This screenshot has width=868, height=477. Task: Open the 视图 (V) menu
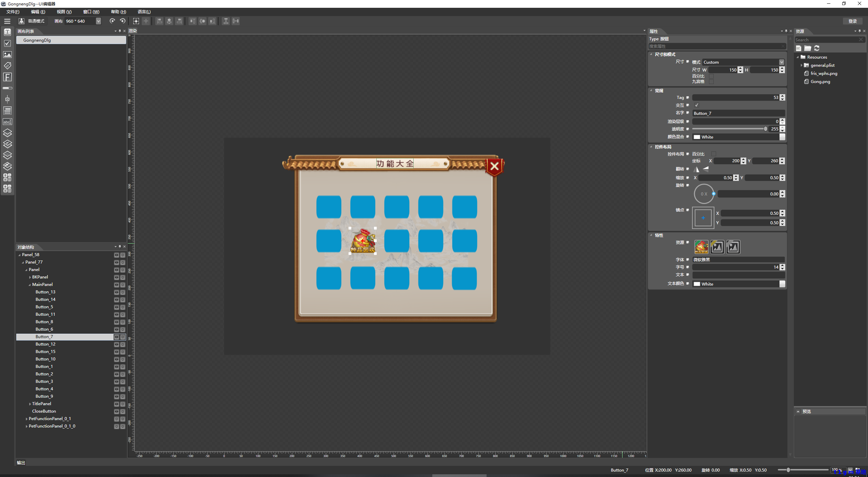[64, 12]
